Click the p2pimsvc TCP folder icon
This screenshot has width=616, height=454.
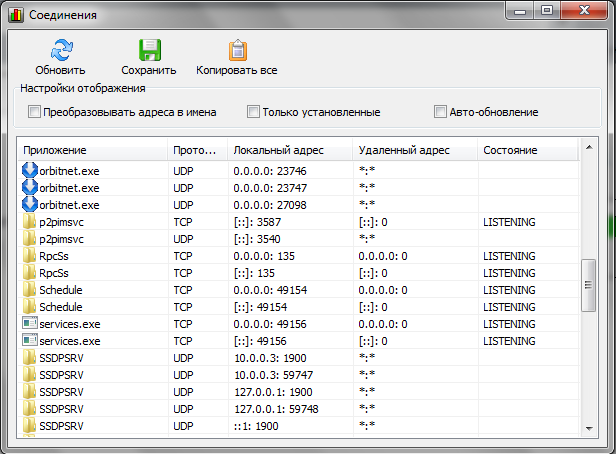tap(29, 221)
